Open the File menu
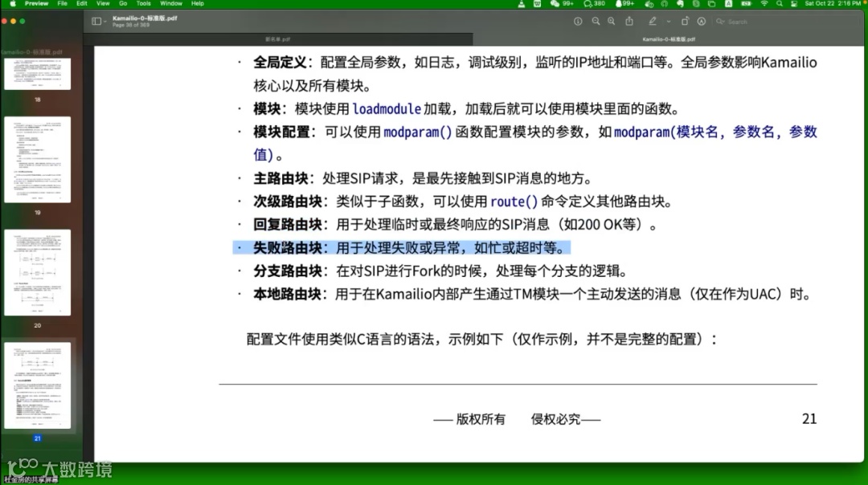The image size is (868, 485). click(63, 4)
